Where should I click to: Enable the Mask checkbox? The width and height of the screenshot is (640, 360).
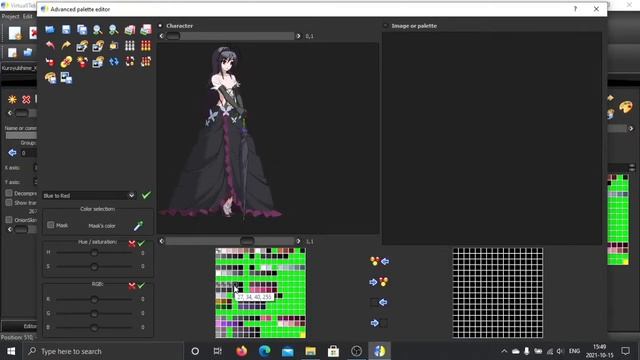coord(51,225)
